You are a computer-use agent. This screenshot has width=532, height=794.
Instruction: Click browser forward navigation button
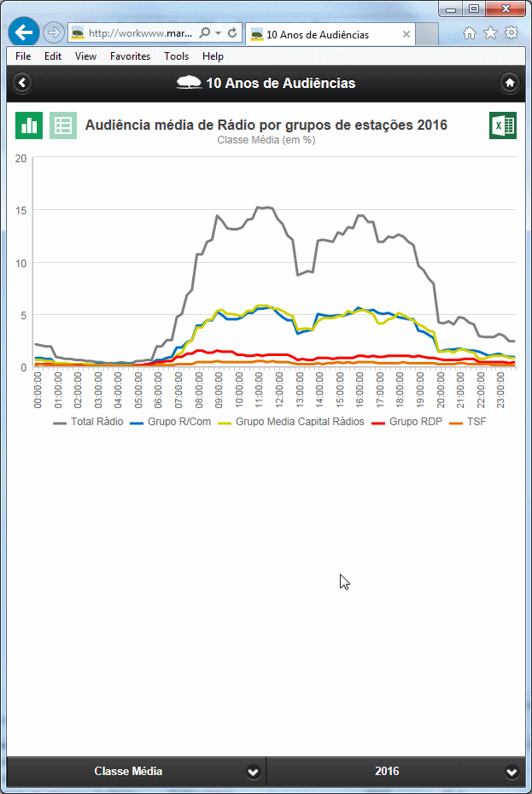coord(53,33)
